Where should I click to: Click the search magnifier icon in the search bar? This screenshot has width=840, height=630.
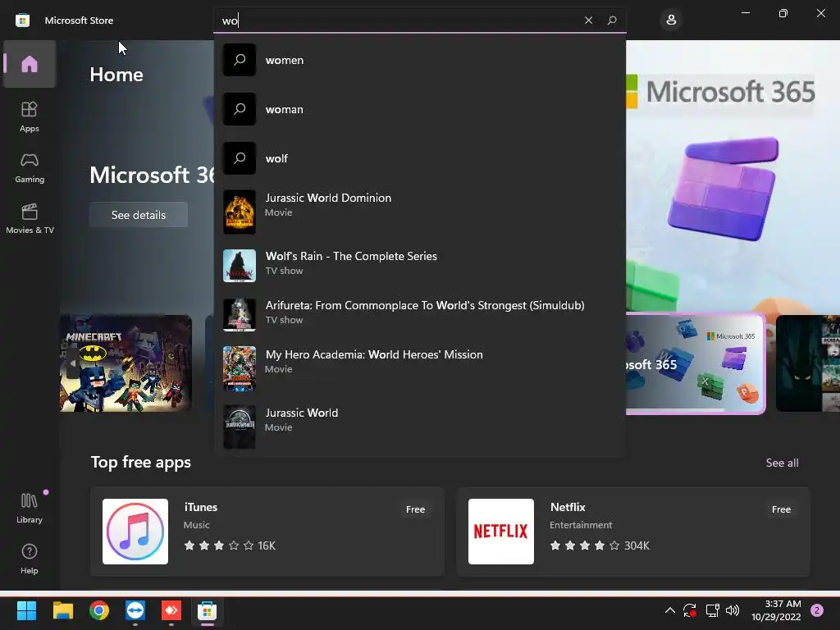coord(612,21)
